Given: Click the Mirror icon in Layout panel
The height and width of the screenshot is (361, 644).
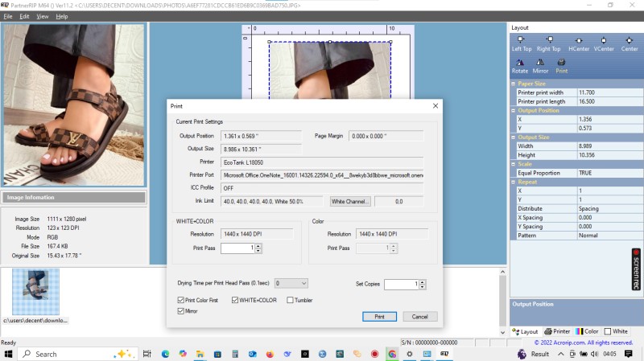Looking at the screenshot, I should (540, 63).
